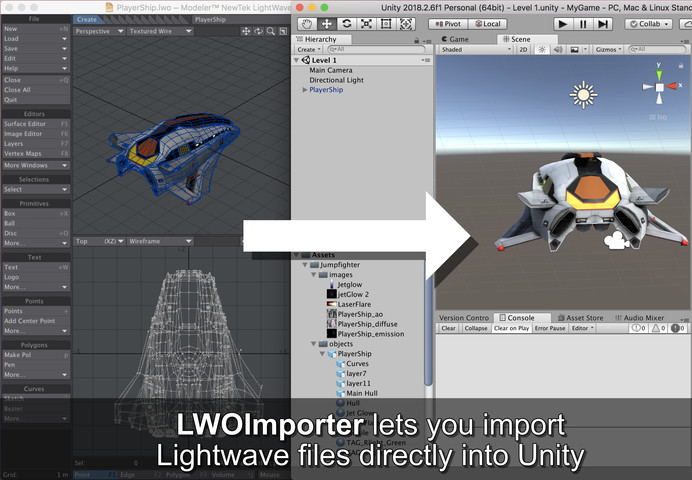Collapse the images folder

[x=313, y=274]
